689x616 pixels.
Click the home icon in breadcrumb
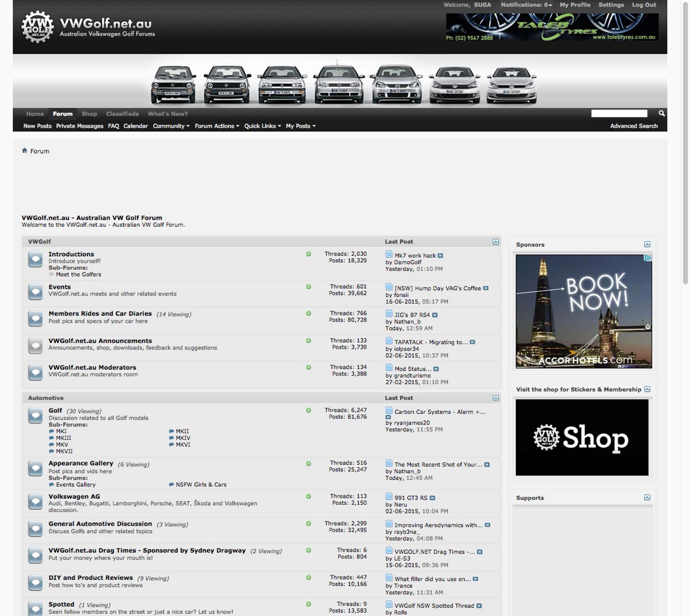24,150
